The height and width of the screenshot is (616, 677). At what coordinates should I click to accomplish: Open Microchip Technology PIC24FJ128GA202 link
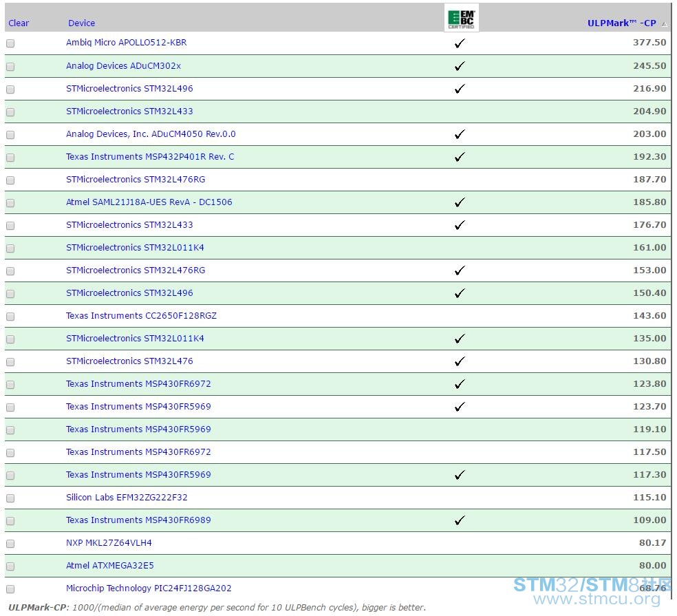(x=149, y=588)
